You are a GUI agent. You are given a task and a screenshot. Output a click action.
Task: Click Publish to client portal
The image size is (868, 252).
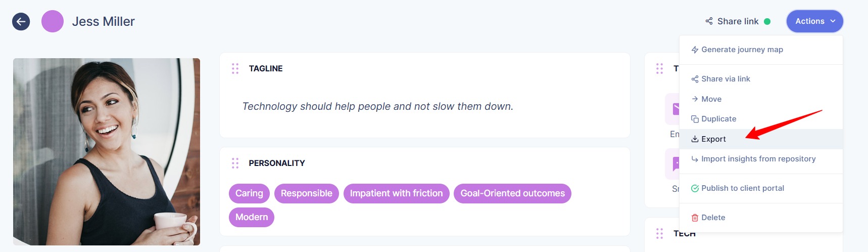742,188
